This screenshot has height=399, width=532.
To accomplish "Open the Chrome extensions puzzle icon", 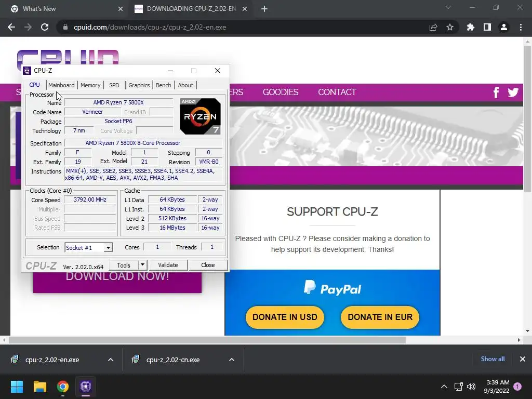I will click(471, 27).
